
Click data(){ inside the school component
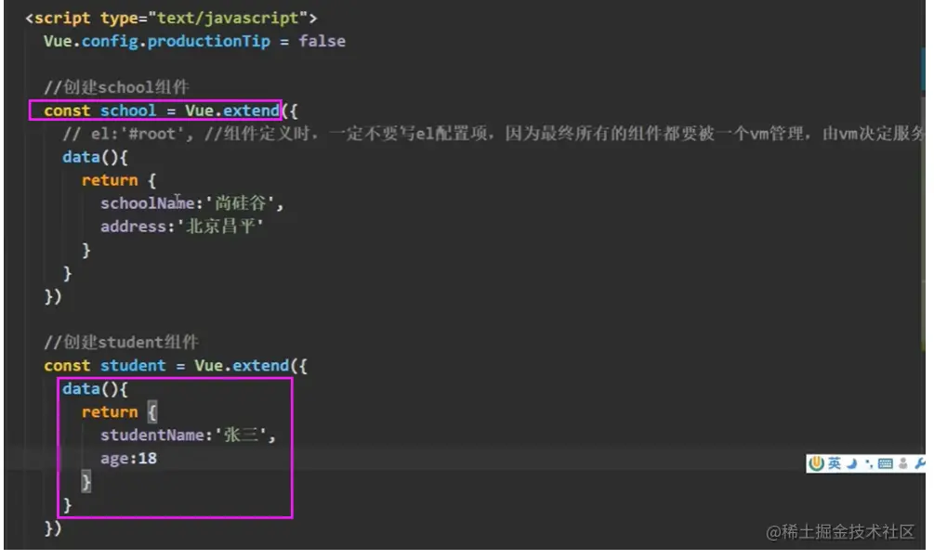click(x=95, y=157)
